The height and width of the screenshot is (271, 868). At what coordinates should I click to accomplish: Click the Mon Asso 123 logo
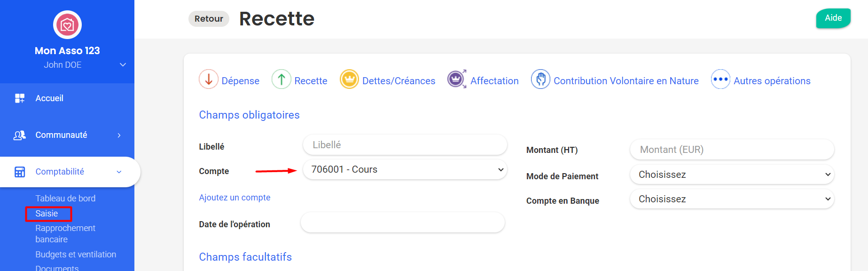click(x=67, y=25)
